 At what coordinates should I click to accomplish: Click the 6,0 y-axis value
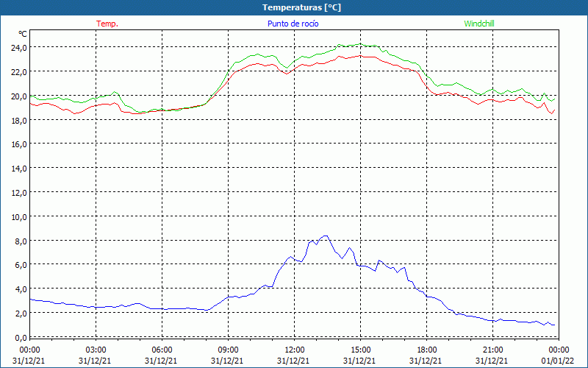click(x=21, y=265)
